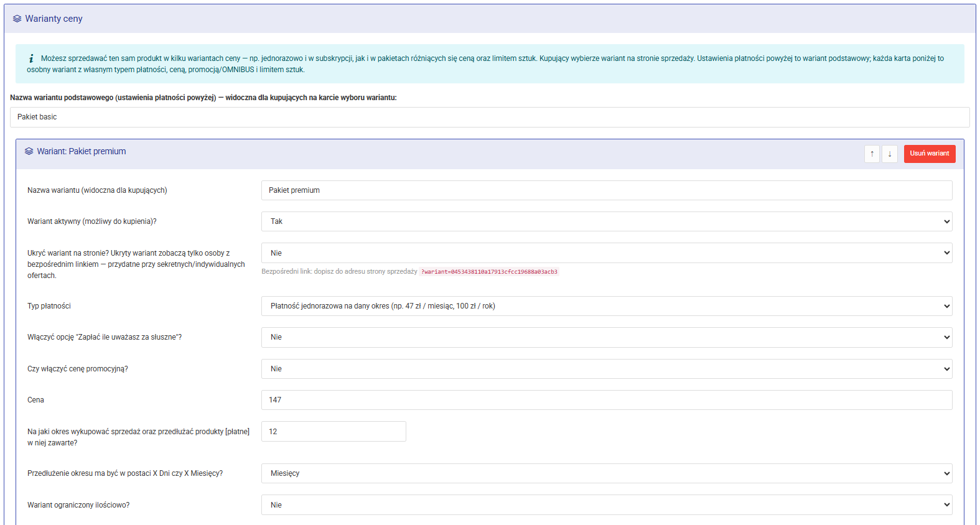This screenshot has height=525, width=980.
Task: Click the layers icon beside Wariant: Pakiet premium
Action: [29, 151]
